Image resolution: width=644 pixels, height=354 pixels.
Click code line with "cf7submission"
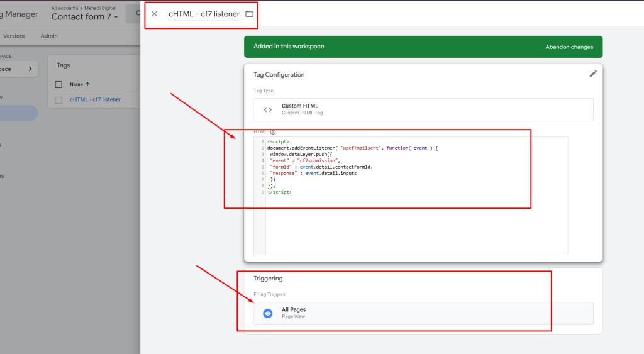305,160
